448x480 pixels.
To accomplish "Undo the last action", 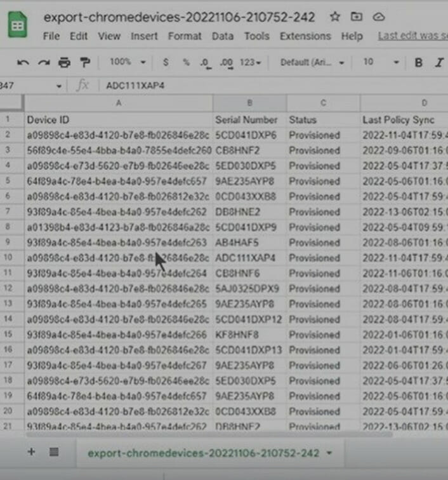I will pos(23,63).
